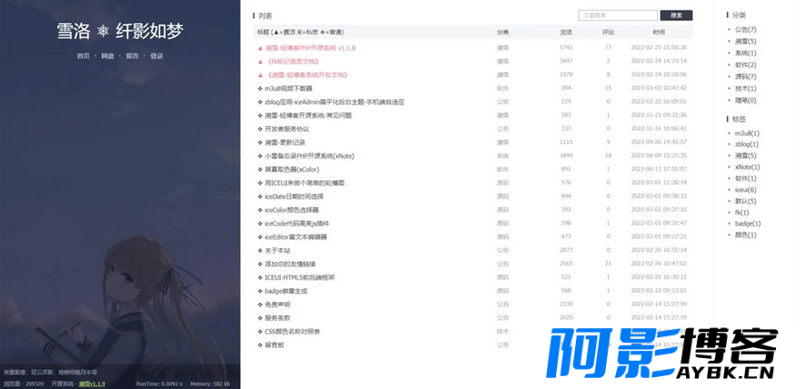The image size is (800, 389).
Task: Open the 首页 home navigation link
Action: coord(83,56)
